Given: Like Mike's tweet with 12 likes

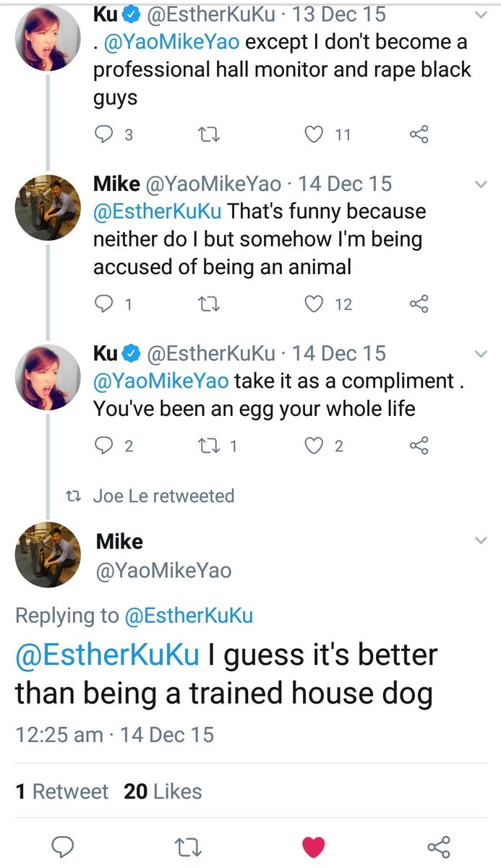Looking at the screenshot, I should 314,305.
